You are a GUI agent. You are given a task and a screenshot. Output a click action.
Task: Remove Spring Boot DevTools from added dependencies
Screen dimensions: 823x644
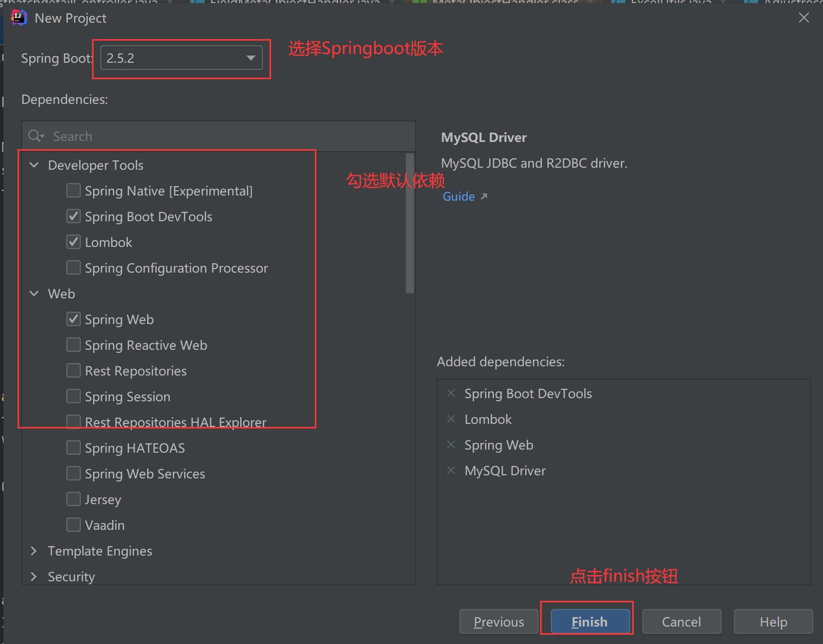[451, 393]
